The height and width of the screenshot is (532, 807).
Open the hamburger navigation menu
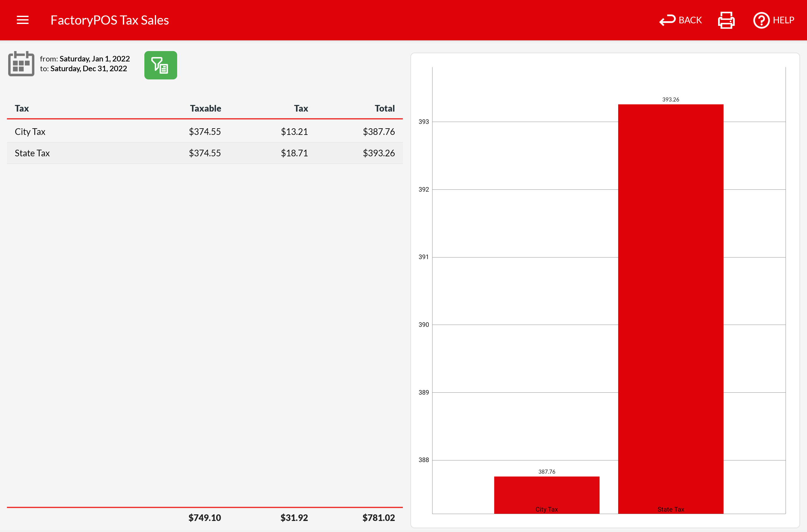(x=22, y=20)
